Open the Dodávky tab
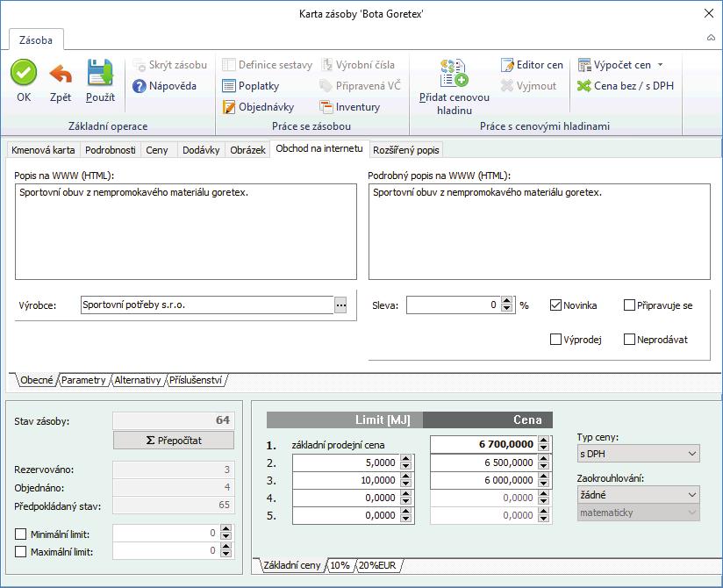 201,150
